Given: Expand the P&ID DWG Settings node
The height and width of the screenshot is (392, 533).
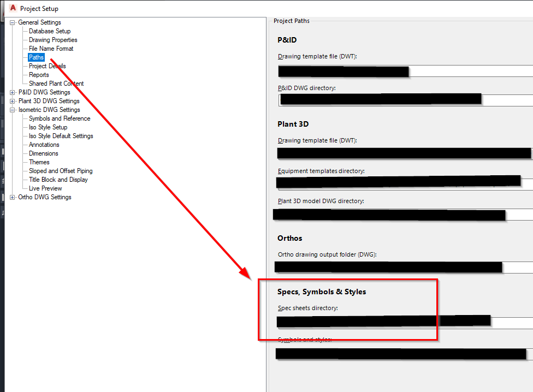Looking at the screenshot, I should (12, 92).
